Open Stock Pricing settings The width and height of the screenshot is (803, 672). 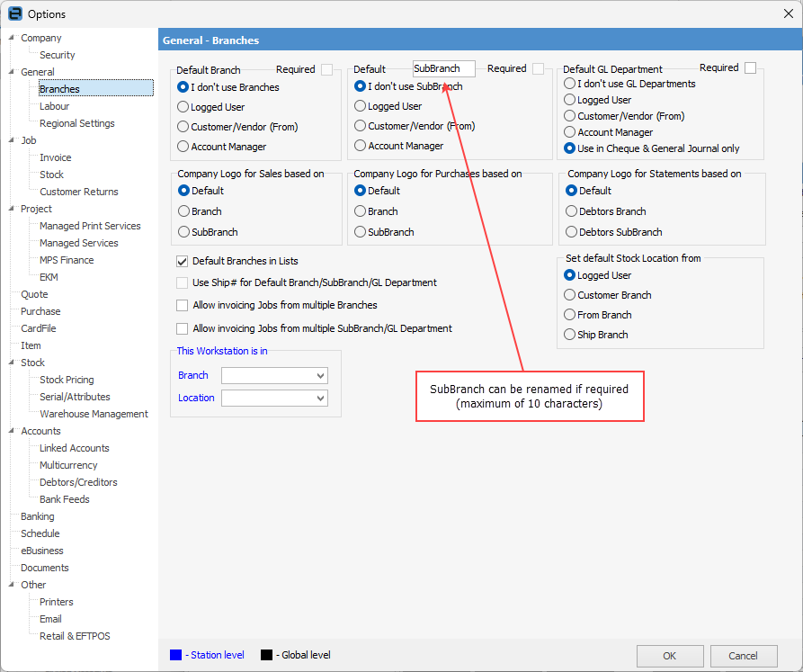67,380
